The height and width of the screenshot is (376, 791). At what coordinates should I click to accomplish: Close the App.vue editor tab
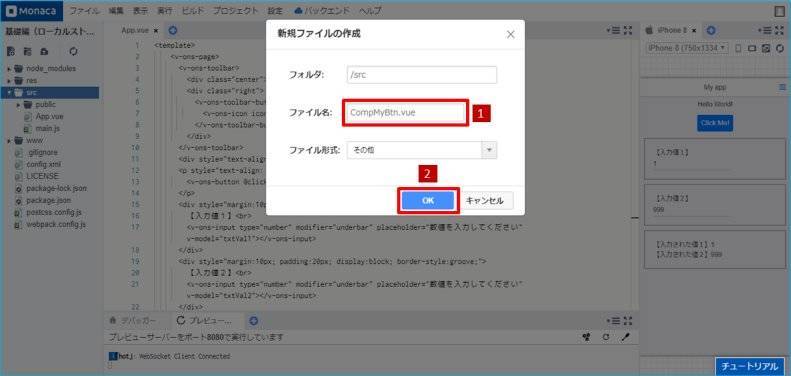click(x=156, y=31)
